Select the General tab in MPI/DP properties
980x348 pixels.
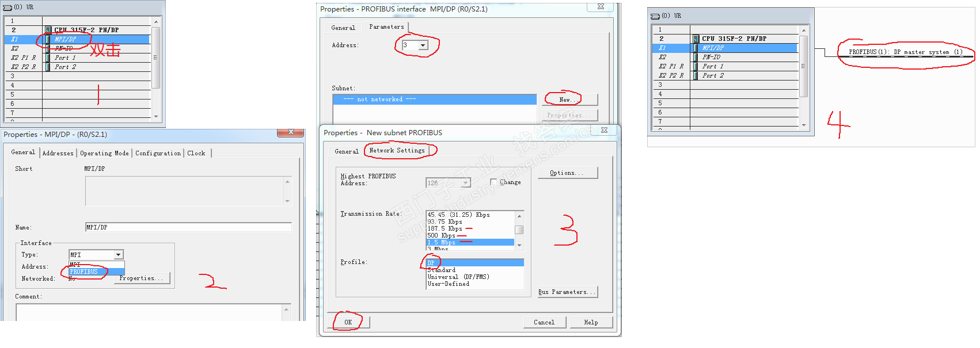(23, 152)
